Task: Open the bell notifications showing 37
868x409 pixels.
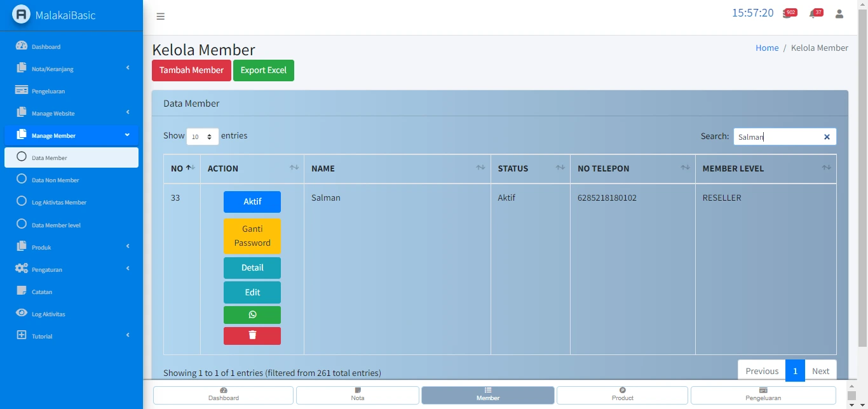Action: pyautogui.click(x=813, y=14)
